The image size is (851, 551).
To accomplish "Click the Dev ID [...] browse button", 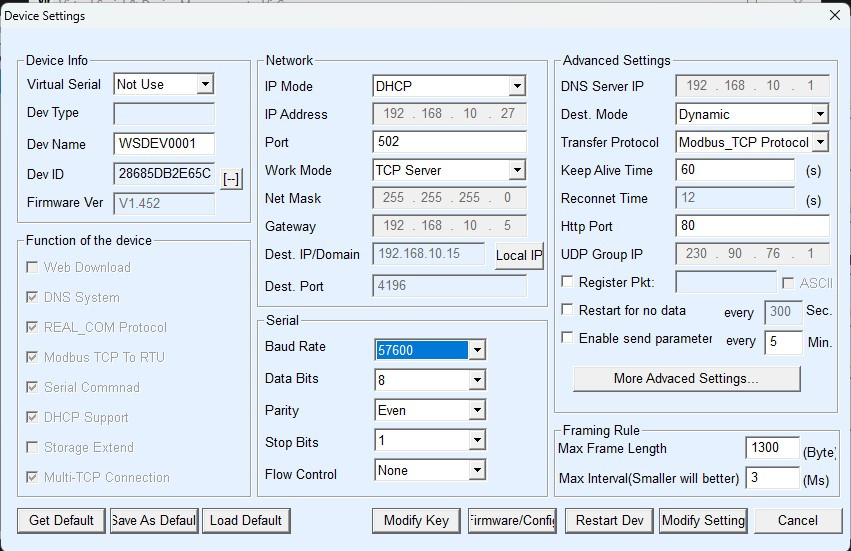I will pos(231,179).
